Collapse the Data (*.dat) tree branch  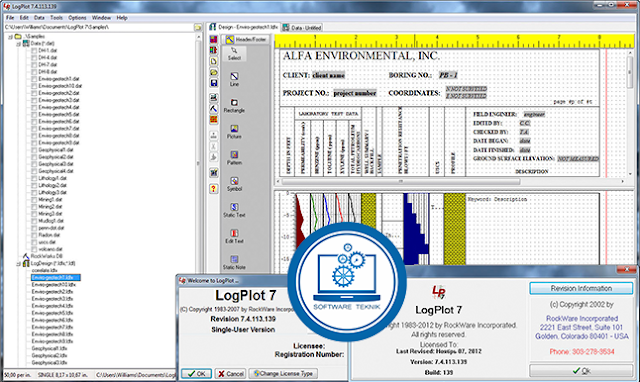pos(18,44)
